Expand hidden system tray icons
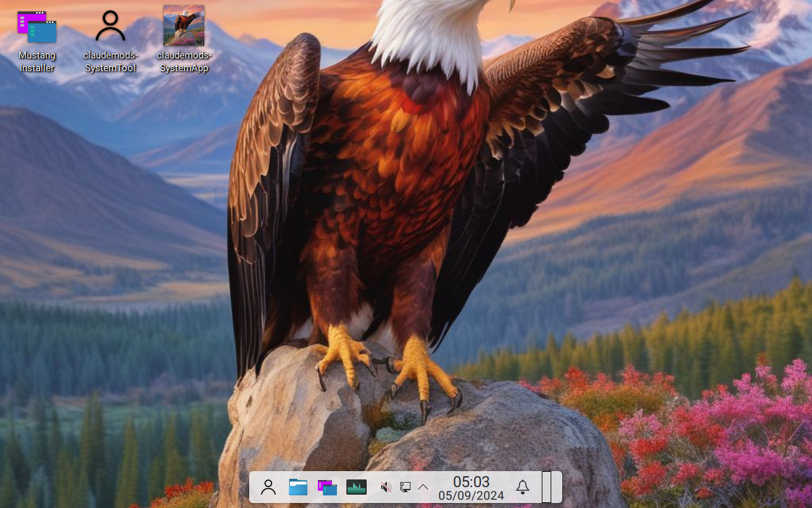Viewport: 812px width, 508px height. point(423,487)
